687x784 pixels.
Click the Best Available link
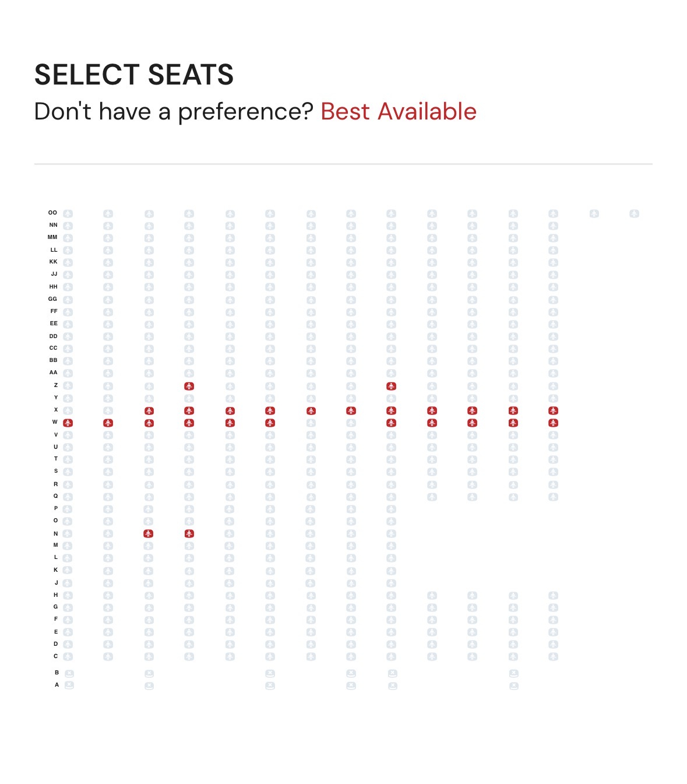point(398,111)
